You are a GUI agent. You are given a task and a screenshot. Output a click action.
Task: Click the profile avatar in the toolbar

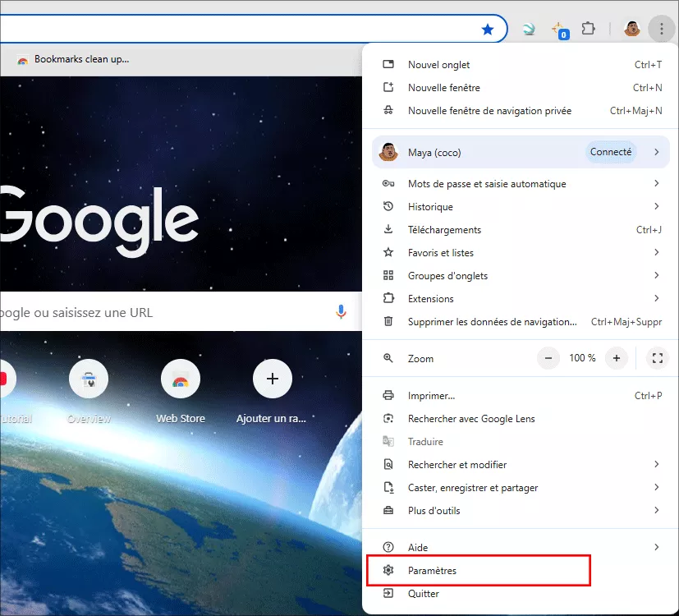pyautogui.click(x=632, y=30)
